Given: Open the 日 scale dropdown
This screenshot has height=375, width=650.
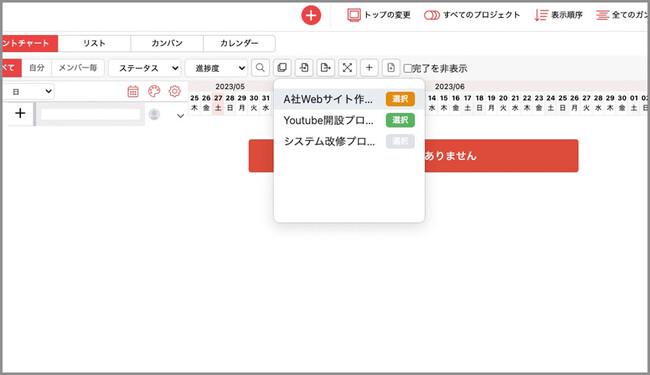Looking at the screenshot, I should coord(29,92).
